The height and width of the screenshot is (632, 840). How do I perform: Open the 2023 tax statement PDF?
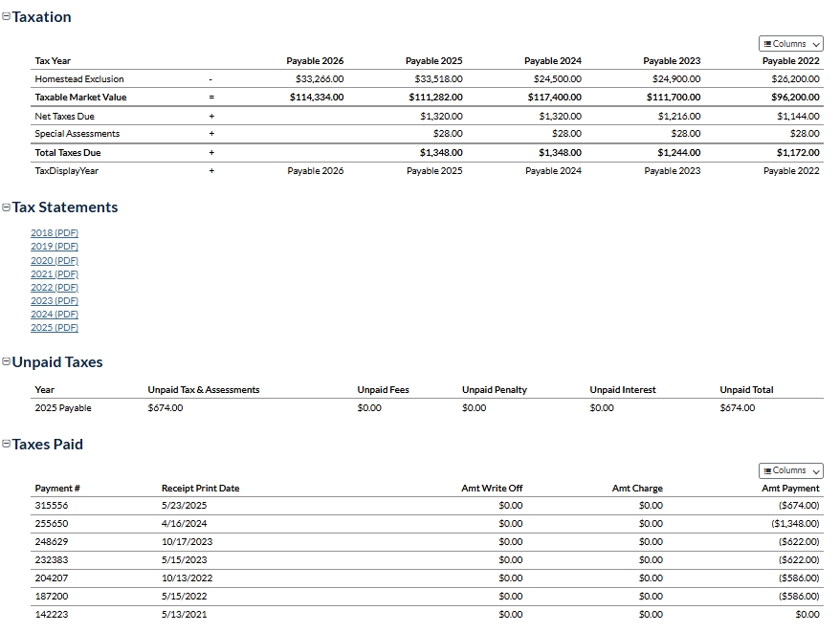(x=55, y=300)
